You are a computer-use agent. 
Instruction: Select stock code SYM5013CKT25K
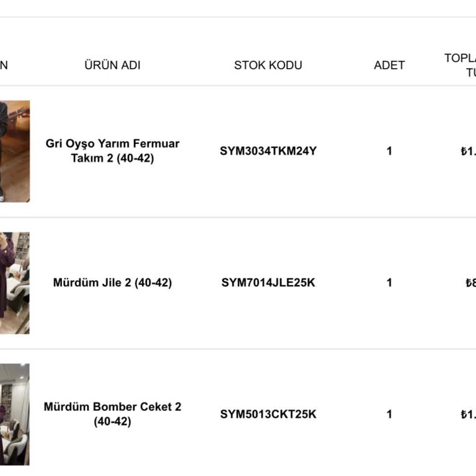(268, 414)
